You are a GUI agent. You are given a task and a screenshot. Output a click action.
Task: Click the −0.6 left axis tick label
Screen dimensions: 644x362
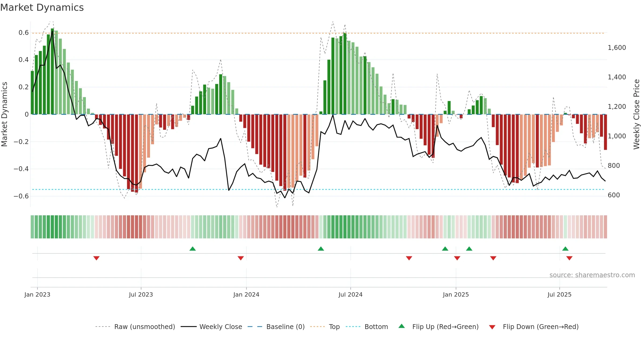point(21,196)
